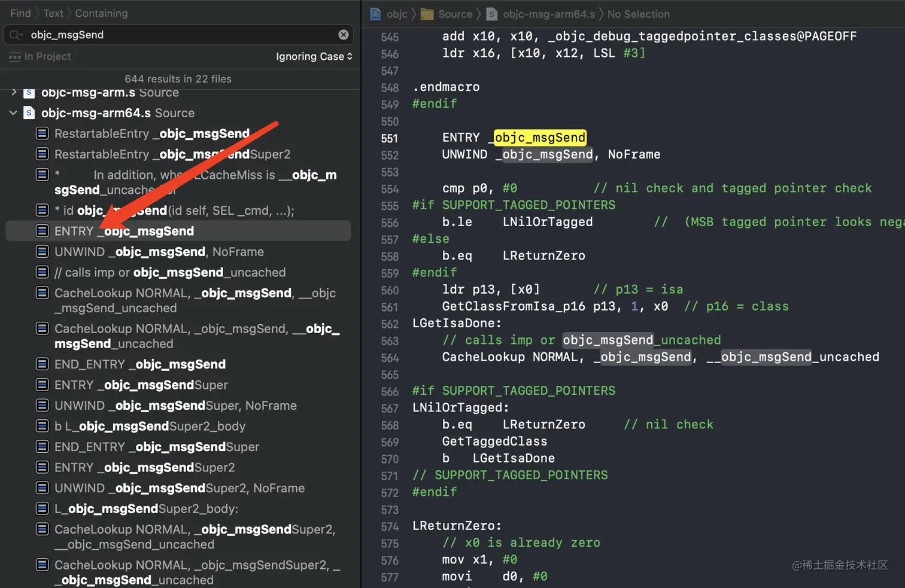This screenshot has height=588, width=905.
Task: Open Source folder in editor jump bar
Action: coord(447,14)
